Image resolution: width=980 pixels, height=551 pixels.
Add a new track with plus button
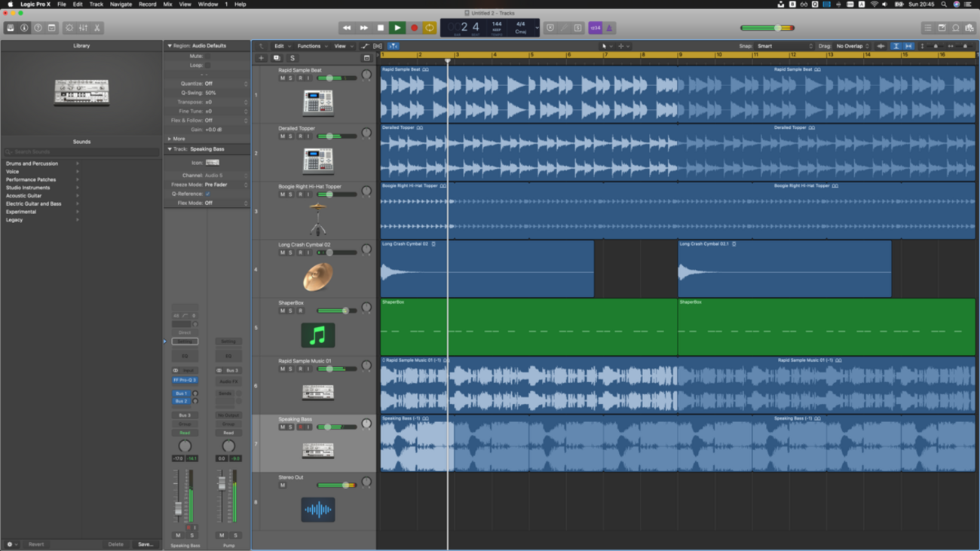(x=261, y=58)
